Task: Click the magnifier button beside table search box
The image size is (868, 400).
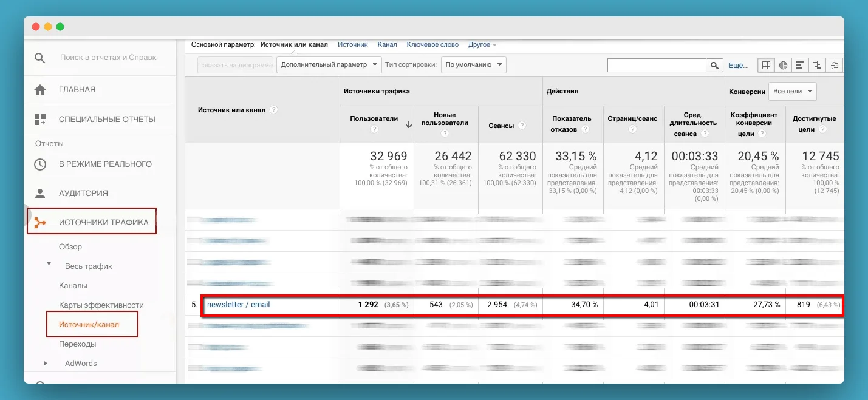Action: point(714,65)
